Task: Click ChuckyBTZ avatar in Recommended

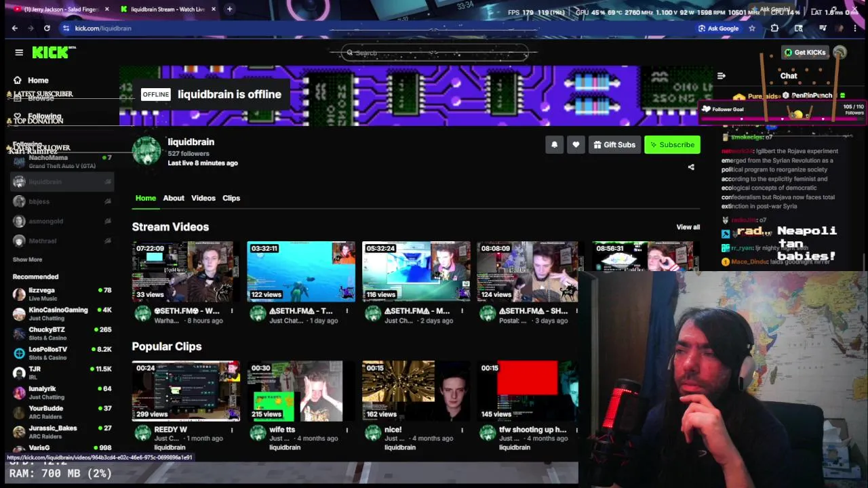Action: pos(19,333)
